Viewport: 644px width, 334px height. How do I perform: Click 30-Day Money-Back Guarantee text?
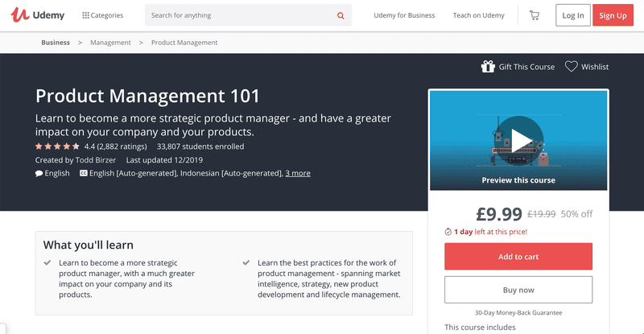(518, 312)
